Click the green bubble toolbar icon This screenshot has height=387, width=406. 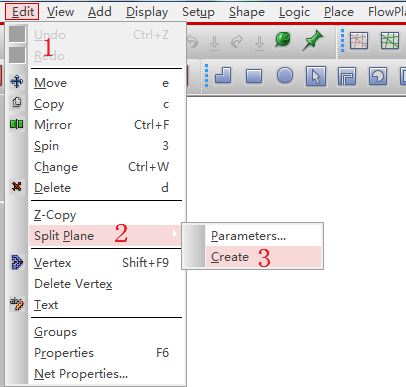(283, 40)
